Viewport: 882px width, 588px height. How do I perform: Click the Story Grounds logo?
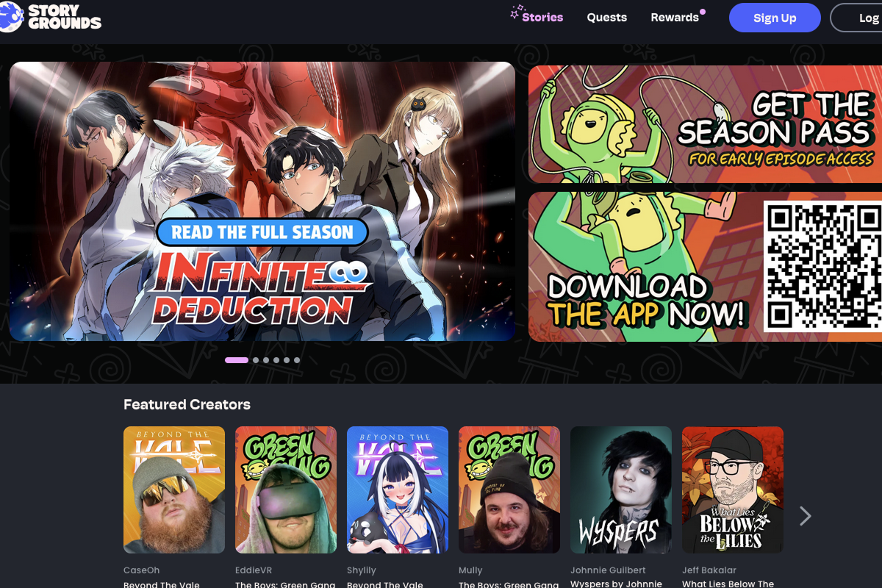point(50,17)
